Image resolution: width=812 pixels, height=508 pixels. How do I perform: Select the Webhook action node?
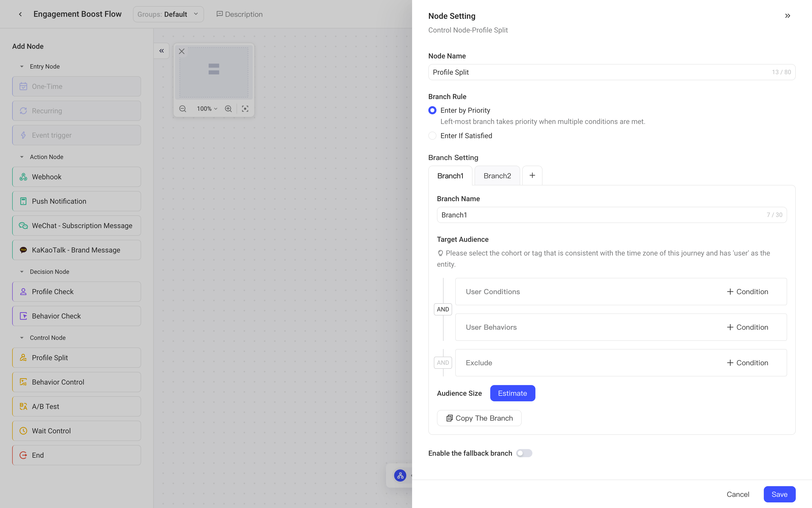pyautogui.click(x=76, y=177)
